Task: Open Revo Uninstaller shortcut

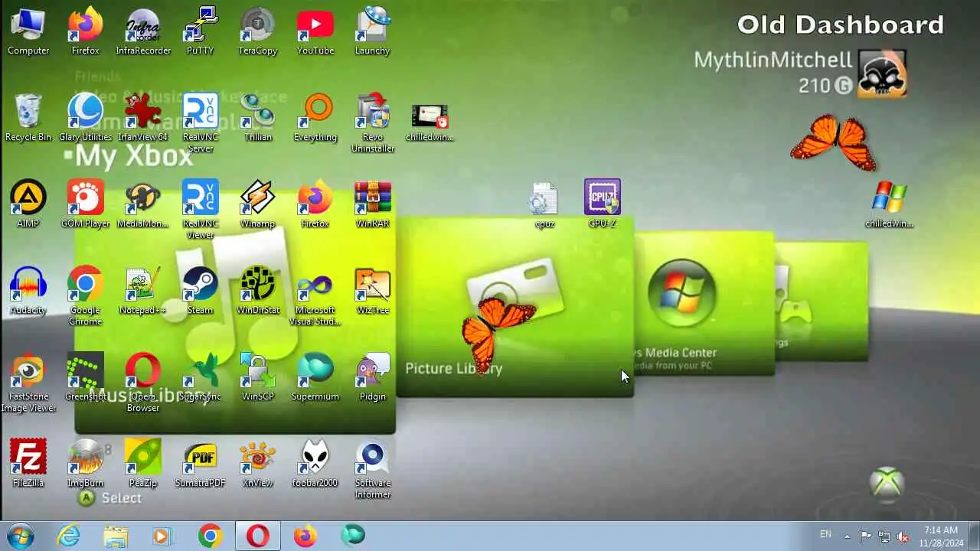Action: [373, 123]
